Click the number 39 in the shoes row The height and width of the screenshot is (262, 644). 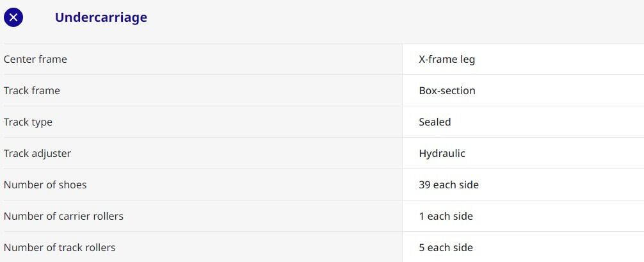pyautogui.click(x=425, y=184)
